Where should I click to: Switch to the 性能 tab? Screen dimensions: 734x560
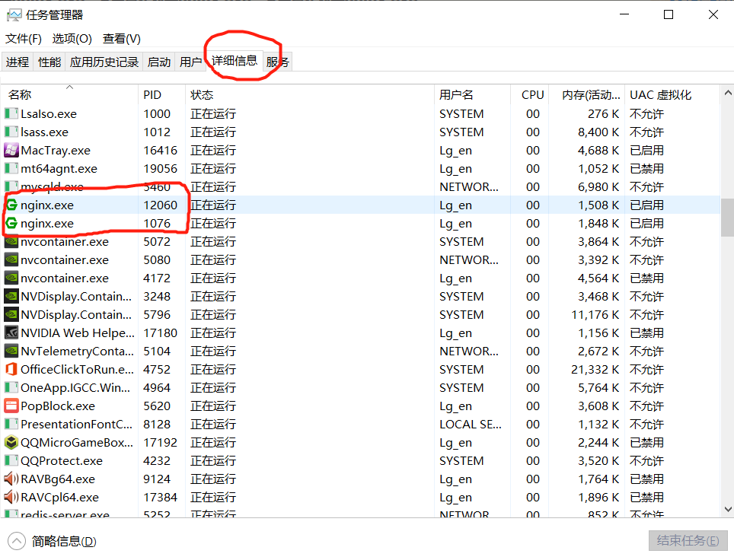49,62
